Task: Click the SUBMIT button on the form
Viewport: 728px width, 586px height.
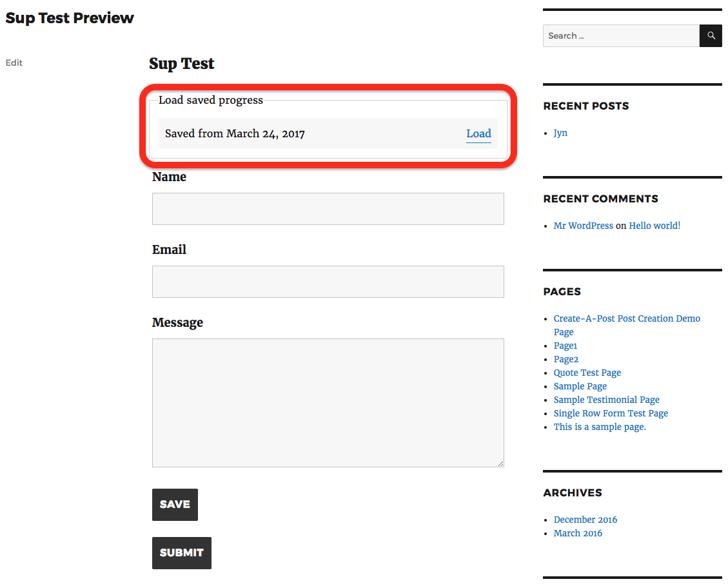Action: tap(181, 552)
